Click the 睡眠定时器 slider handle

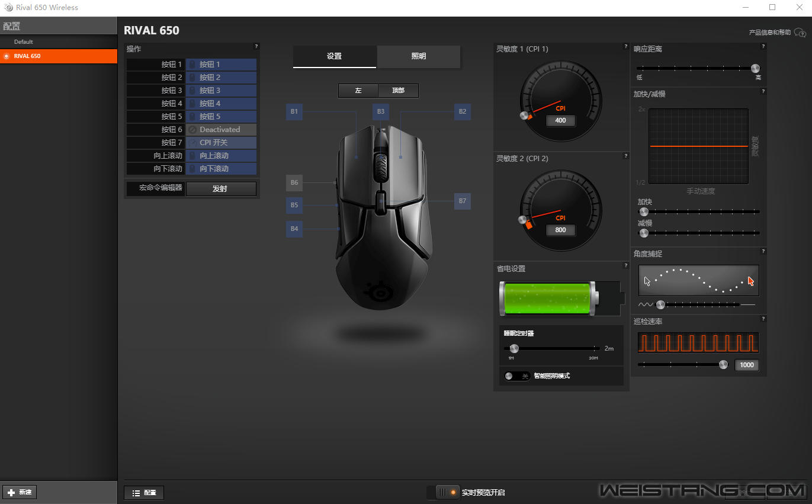click(x=514, y=349)
